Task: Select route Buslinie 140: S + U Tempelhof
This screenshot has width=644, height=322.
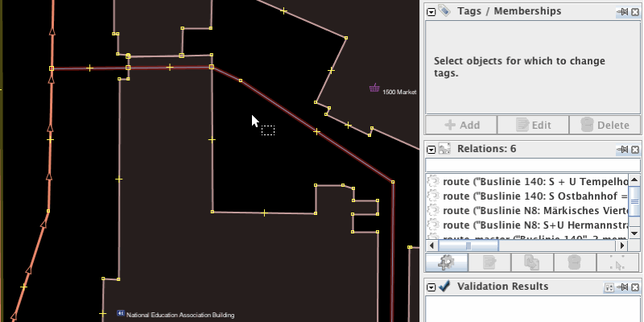Action: [x=527, y=182]
